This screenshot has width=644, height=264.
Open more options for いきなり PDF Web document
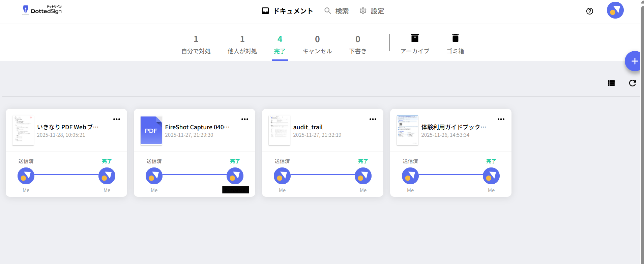tap(117, 119)
